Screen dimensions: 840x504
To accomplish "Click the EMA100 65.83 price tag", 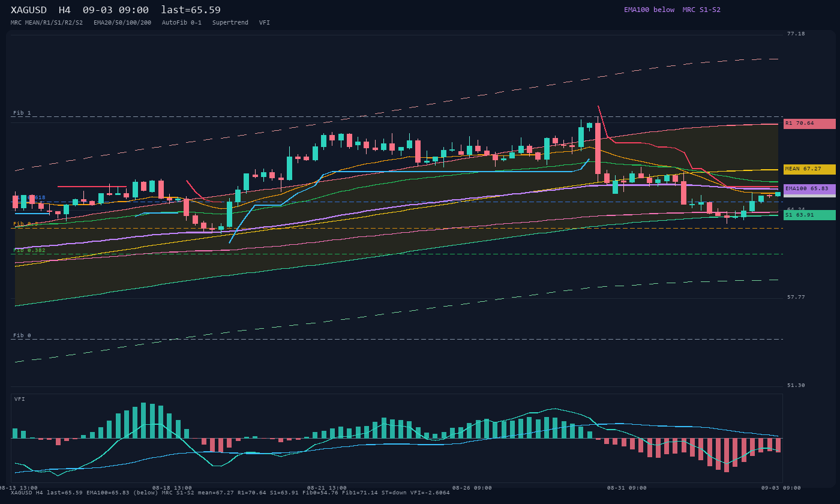I will (x=809, y=189).
